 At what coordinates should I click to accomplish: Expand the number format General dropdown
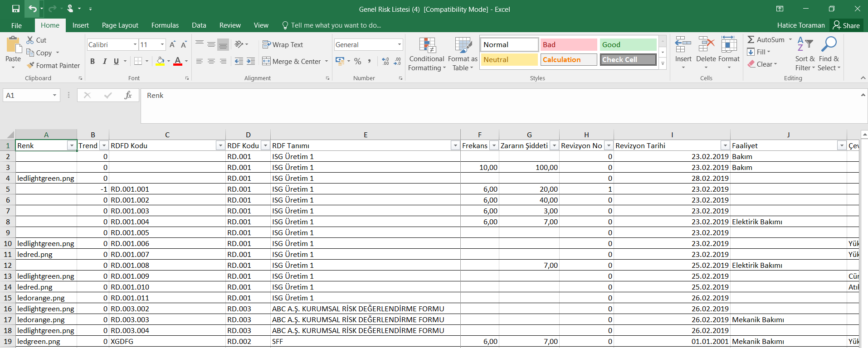(x=399, y=44)
